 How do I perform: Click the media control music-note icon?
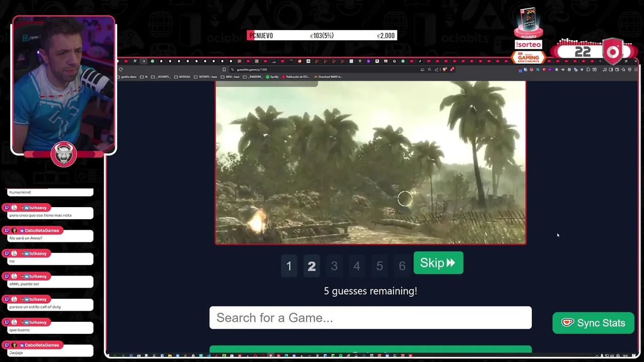coord(604,69)
